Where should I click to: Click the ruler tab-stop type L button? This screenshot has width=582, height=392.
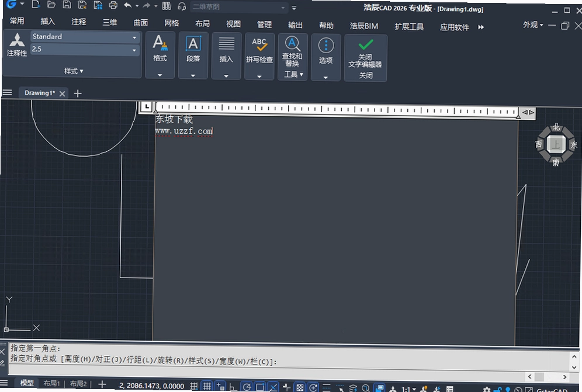pyautogui.click(x=147, y=107)
